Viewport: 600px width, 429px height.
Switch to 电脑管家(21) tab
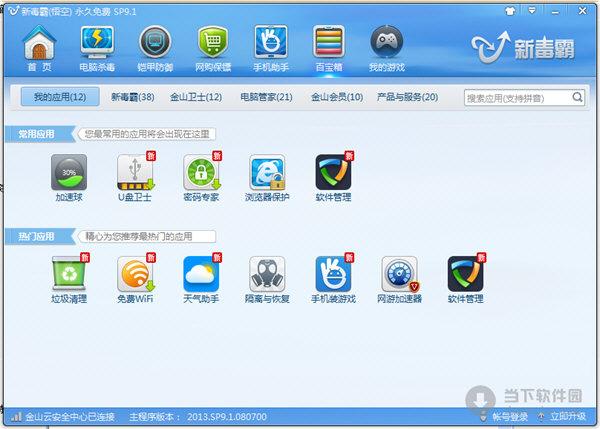(x=266, y=97)
